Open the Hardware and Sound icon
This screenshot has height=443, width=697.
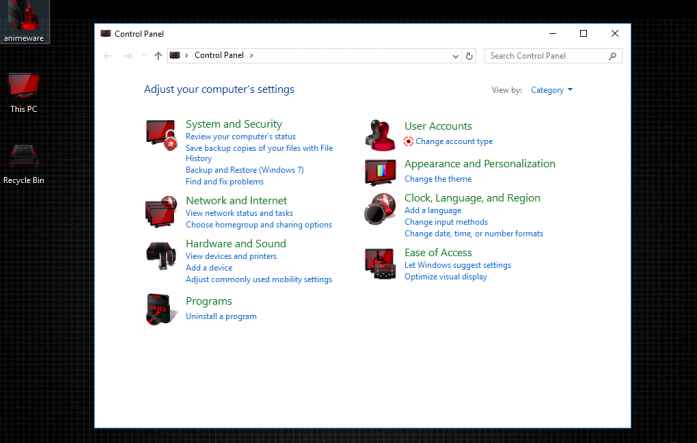161,254
